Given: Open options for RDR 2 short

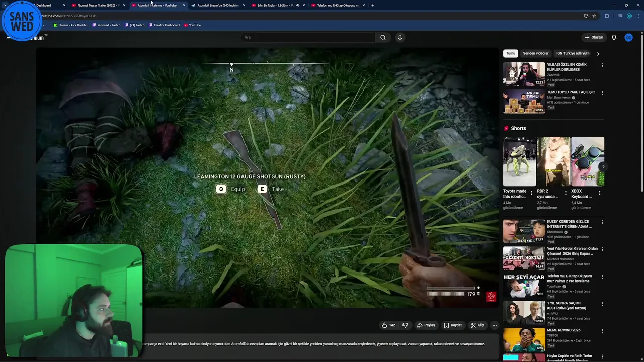Looking at the screenshot, I should 566,193.
